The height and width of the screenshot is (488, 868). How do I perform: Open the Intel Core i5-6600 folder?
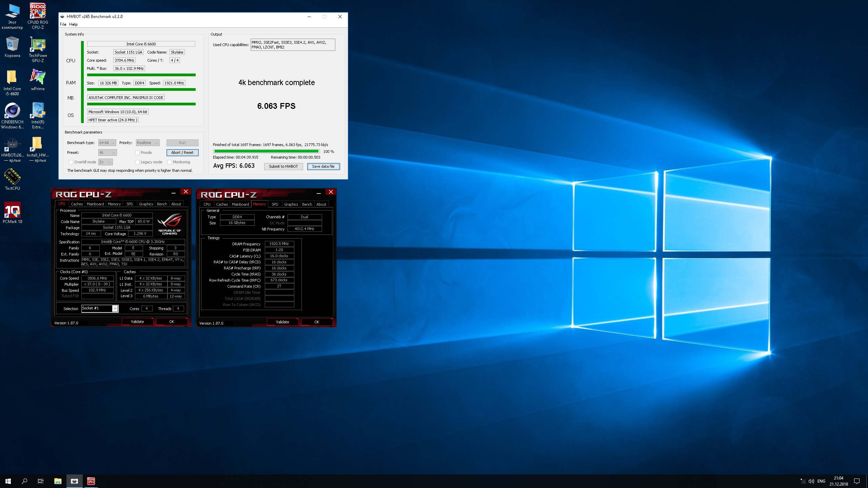12,83
